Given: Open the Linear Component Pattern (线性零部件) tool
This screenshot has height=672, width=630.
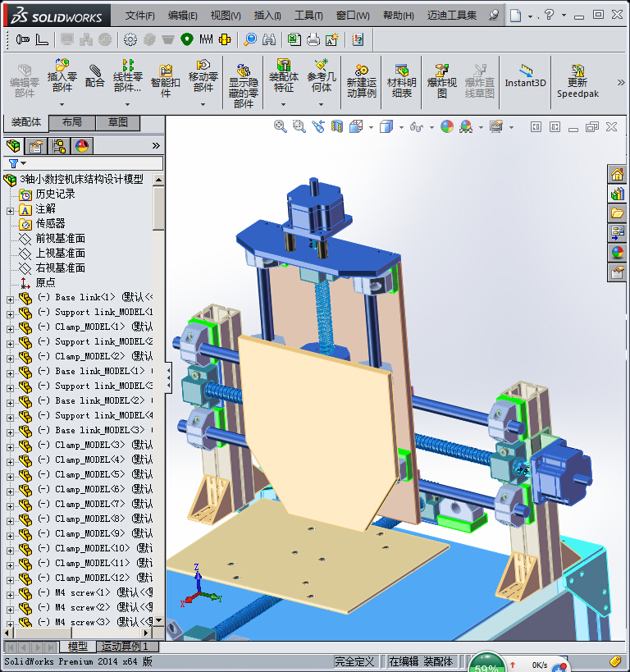Looking at the screenshot, I should coord(127,75).
